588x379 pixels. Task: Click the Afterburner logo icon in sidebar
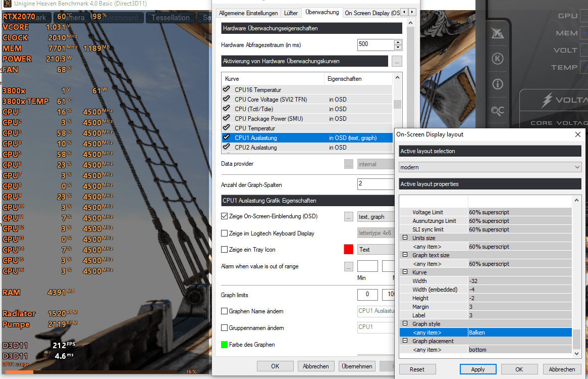(498, 33)
